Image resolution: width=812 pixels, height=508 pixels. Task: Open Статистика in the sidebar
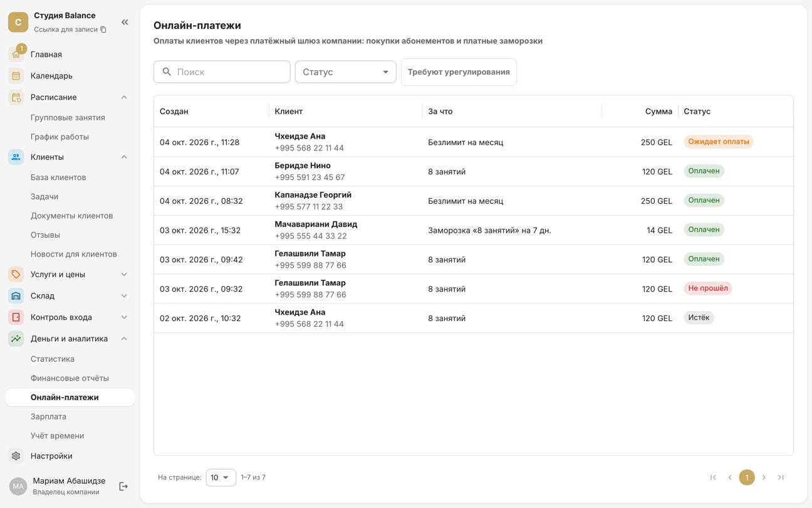click(x=53, y=359)
